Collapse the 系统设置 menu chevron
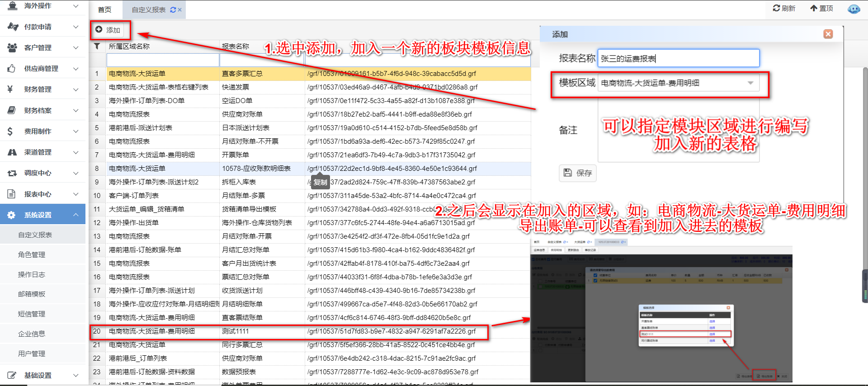Viewport: 868px width, 386px height. 76,215
